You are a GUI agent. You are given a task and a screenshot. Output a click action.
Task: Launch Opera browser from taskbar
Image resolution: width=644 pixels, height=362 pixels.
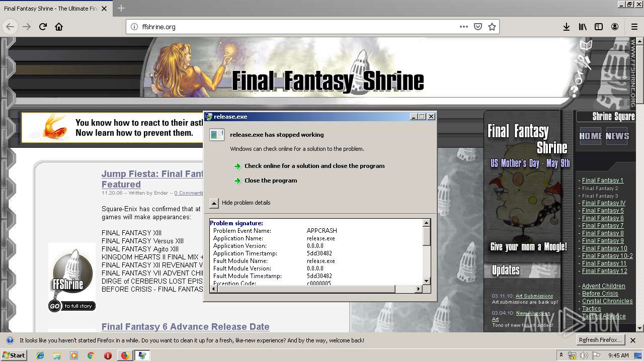[108, 355]
